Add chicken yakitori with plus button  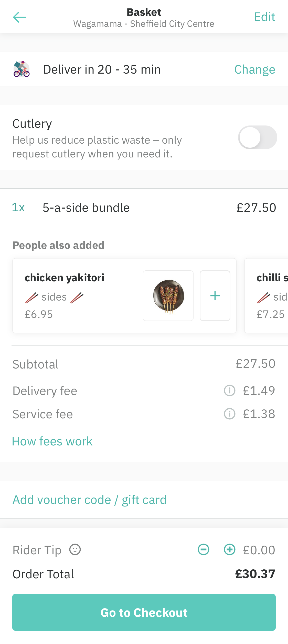[215, 295]
